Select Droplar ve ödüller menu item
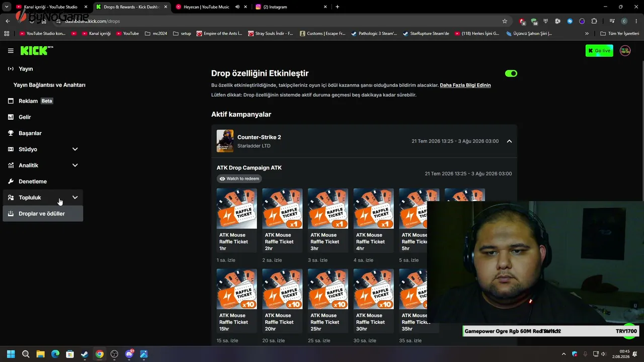Viewport: 644px width, 362px height. (43, 214)
